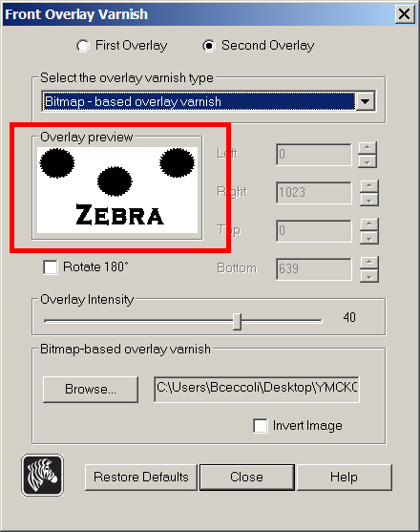Click the Overlay Intensity slider thumb

(x=238, y=321)
